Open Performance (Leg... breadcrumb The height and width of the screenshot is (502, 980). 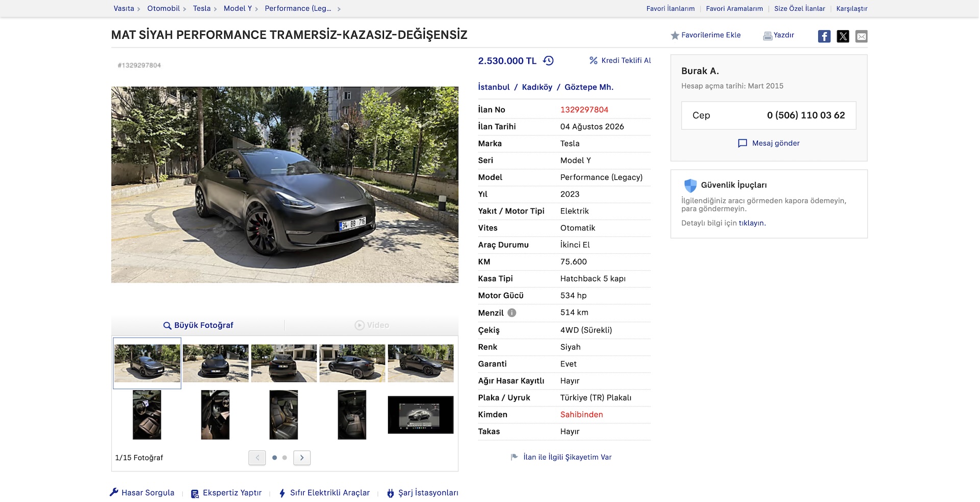tap(298, 8)
